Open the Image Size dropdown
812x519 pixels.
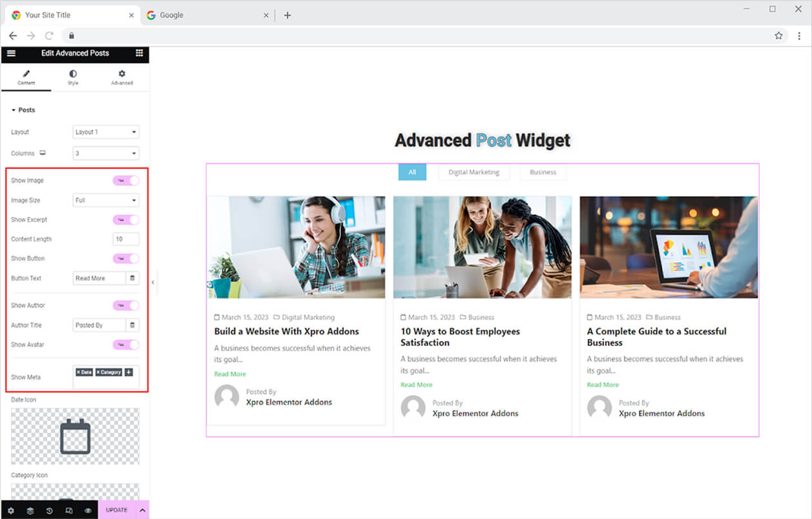point(106,200)
